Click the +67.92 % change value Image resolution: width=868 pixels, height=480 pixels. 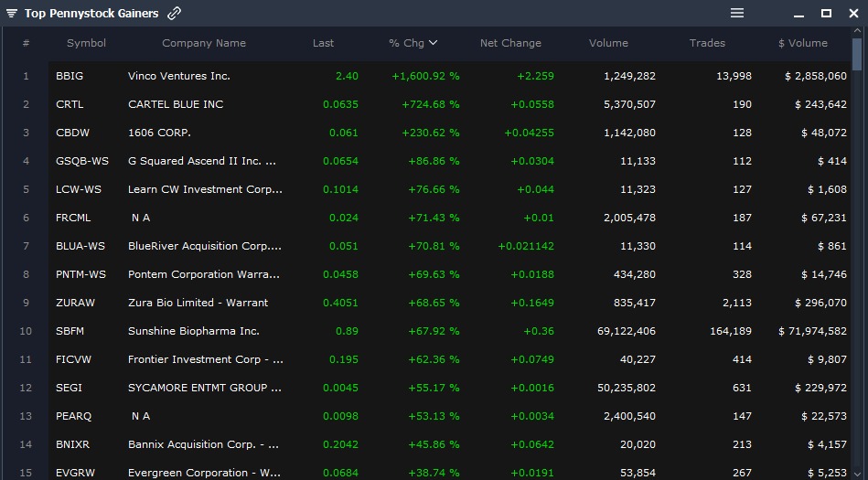click(x=434, y=331)
